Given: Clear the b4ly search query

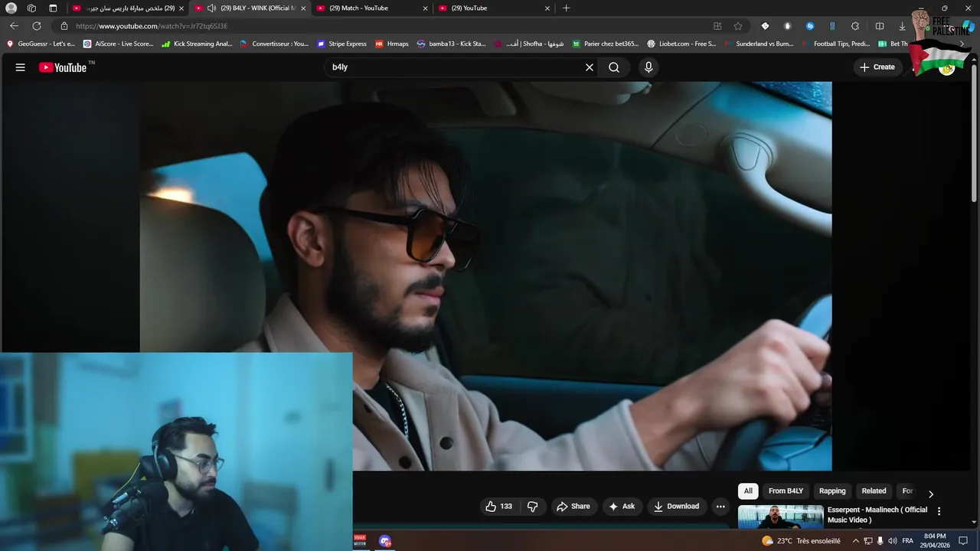Looking at the screenshot, I should [x=590, y=67].
